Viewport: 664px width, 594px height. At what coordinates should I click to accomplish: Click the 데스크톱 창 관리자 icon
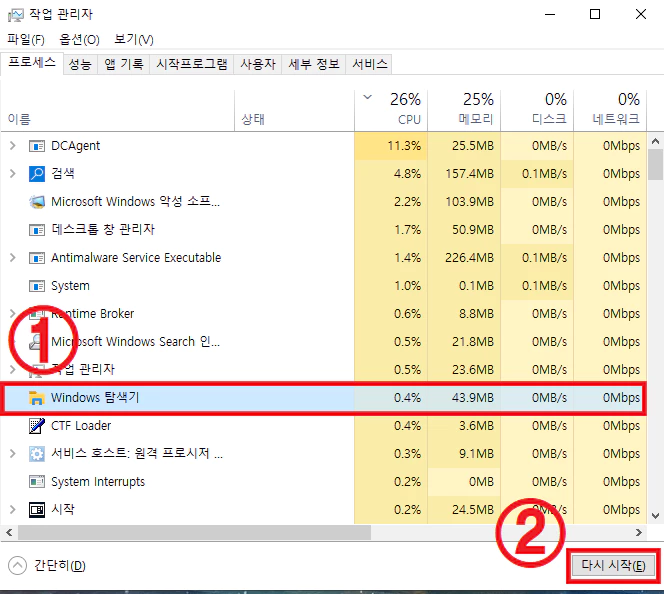(37, 230)
